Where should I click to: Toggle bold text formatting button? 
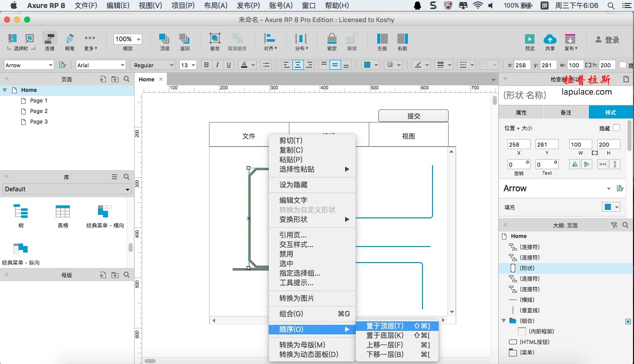206,65
